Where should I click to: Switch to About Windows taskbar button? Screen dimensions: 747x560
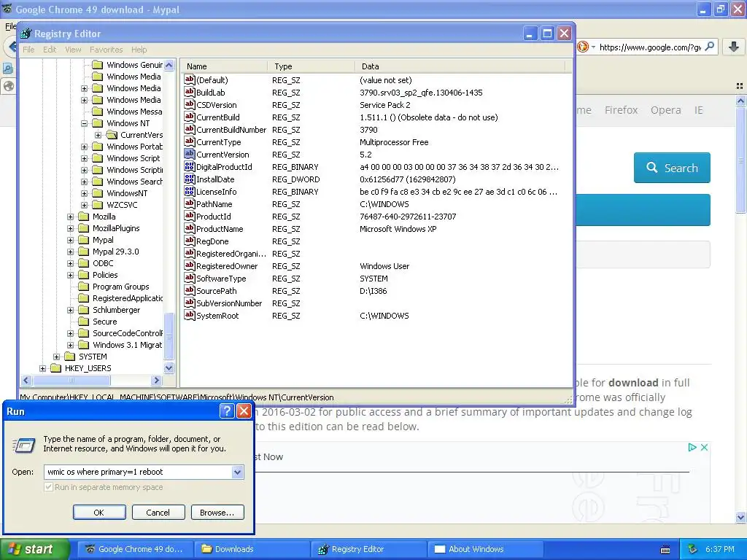pos(485,549)
